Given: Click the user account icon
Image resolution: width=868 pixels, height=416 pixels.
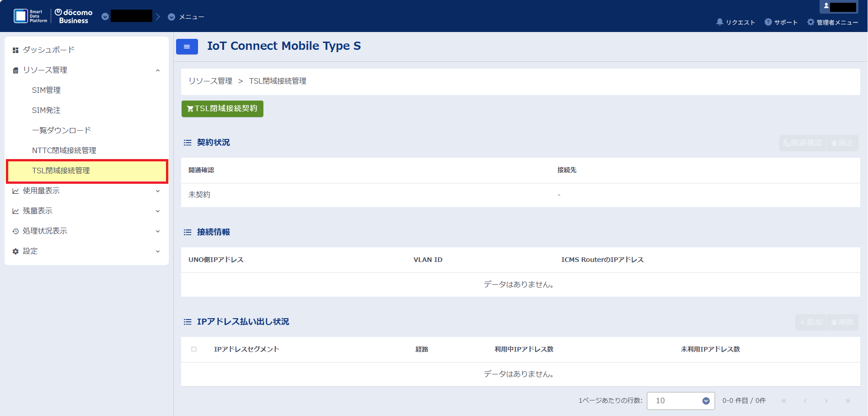Looking at the screenshot, I should [x=826, y=6].
